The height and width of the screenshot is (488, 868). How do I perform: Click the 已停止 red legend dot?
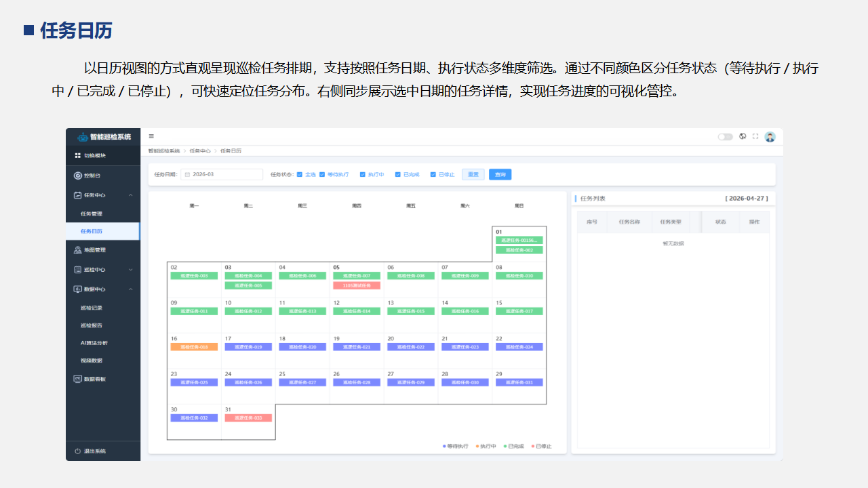point(533,446)
